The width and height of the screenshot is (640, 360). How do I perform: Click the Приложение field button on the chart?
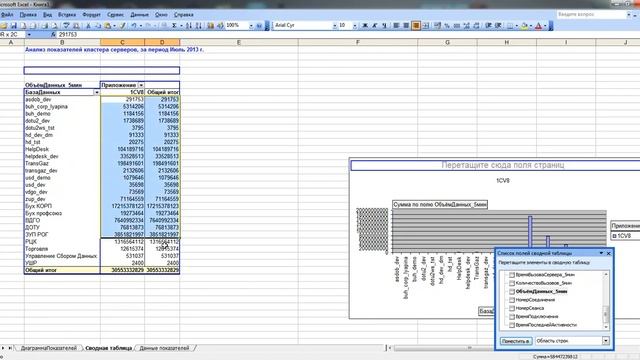point(625,226)
